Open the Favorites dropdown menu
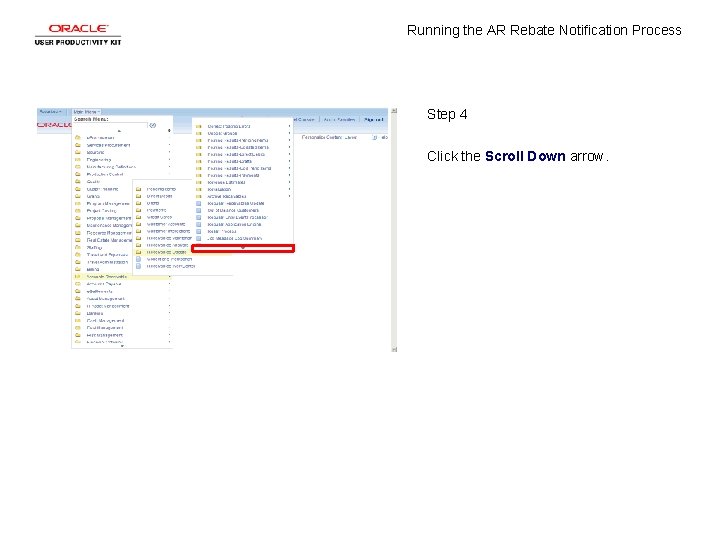Viewport: 720px width, 540px height. (50, 112)
